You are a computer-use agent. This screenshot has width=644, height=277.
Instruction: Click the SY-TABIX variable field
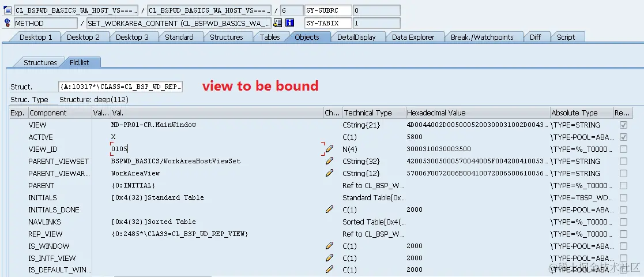328,23
